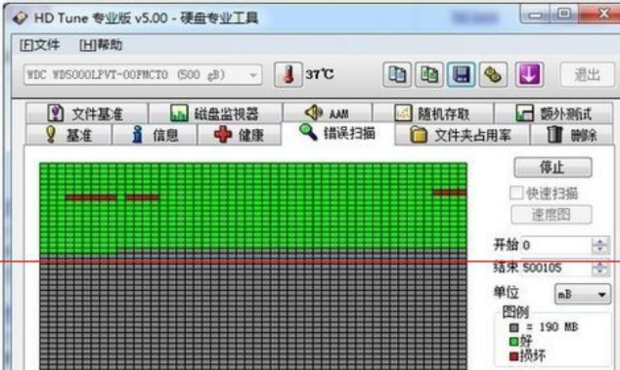Click the 结束 500105 input field
Screen dimensions: 620x370
[556, 268]
